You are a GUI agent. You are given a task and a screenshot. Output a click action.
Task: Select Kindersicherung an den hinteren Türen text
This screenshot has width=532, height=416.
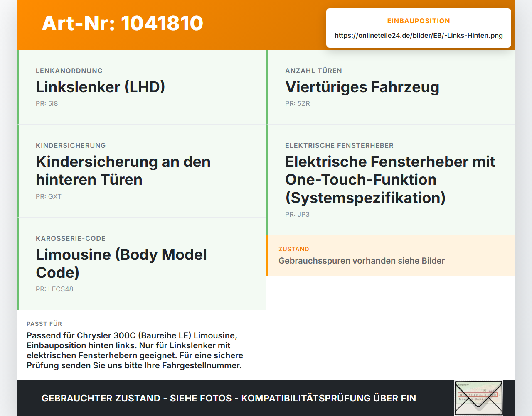(x=123, y=171)
